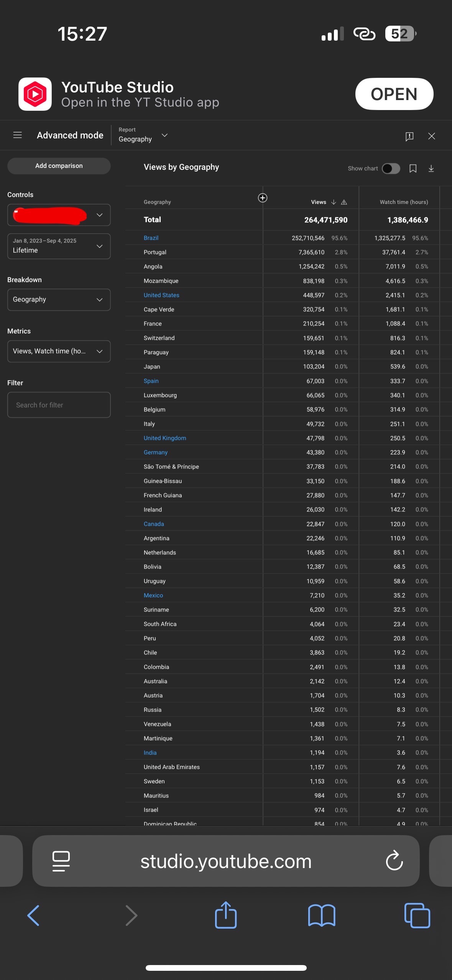Expand the Metrics selection dropdown
This screenshot has height=980, width=452.
[59, 351]
